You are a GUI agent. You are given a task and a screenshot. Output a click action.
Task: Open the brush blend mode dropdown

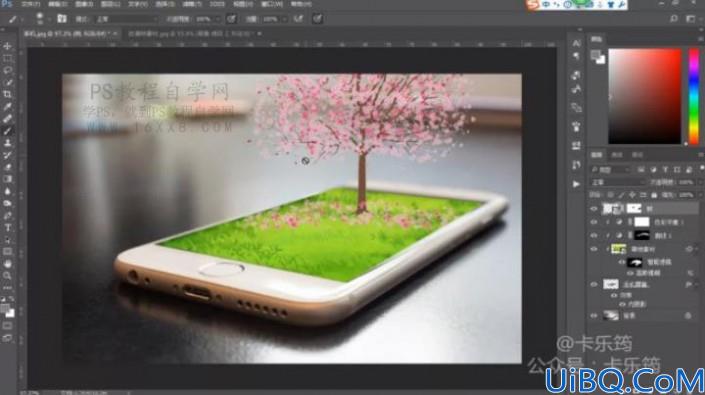(x=126, y=19)
